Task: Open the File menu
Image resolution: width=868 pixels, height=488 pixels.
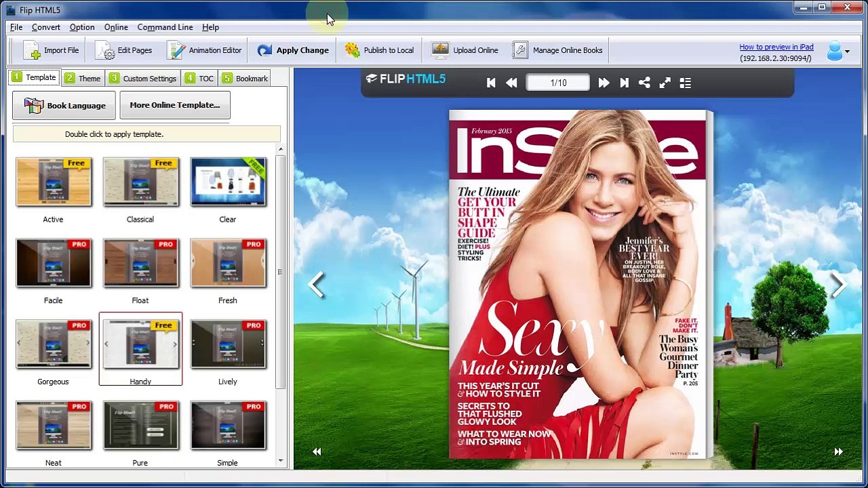Action: (x=16, y=27)
